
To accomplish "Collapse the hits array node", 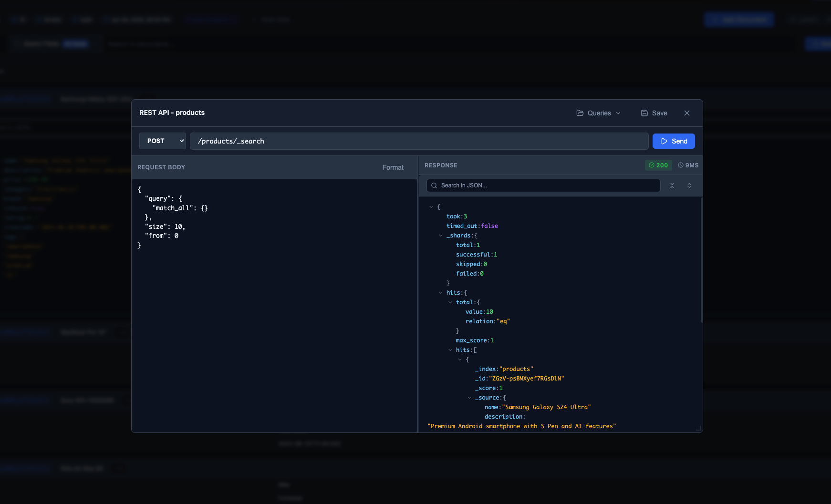I will [450, 350].
